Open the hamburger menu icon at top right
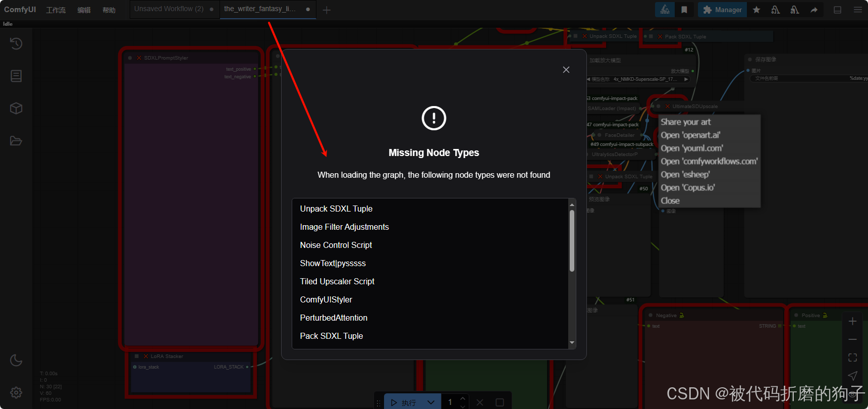The image size is (868, 409). [858, 10]
